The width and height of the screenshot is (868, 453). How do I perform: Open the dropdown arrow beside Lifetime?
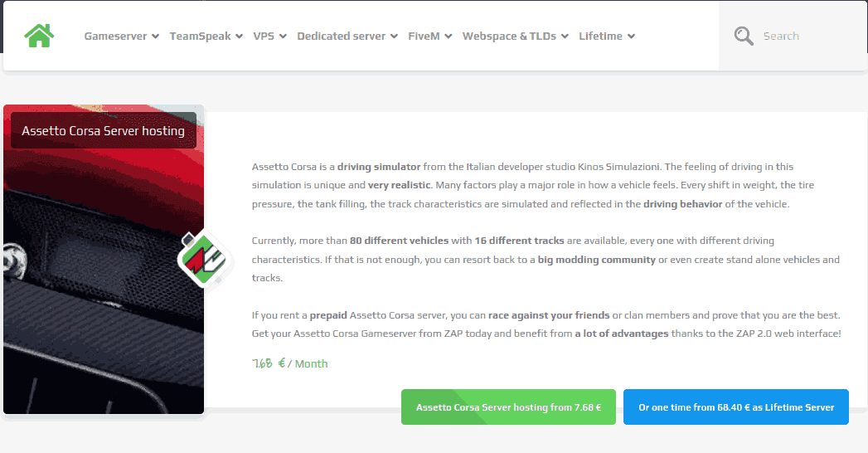pyautogui.click(x=631, y=37)
